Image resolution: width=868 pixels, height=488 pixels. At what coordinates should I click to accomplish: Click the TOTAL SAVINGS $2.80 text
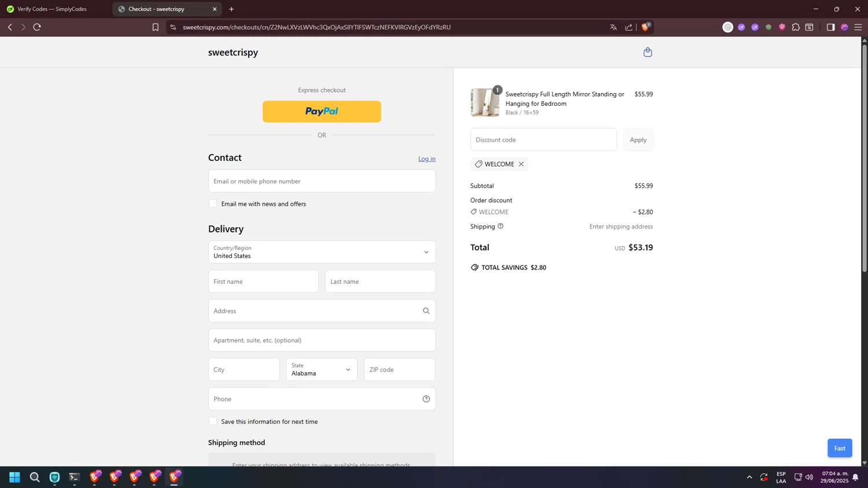click(x=514, y=268)
